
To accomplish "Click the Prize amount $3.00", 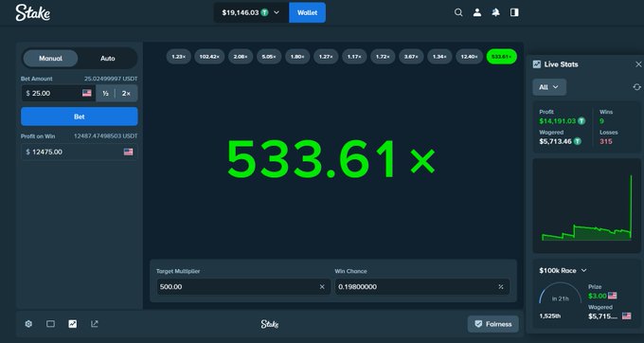I will 598,296.
